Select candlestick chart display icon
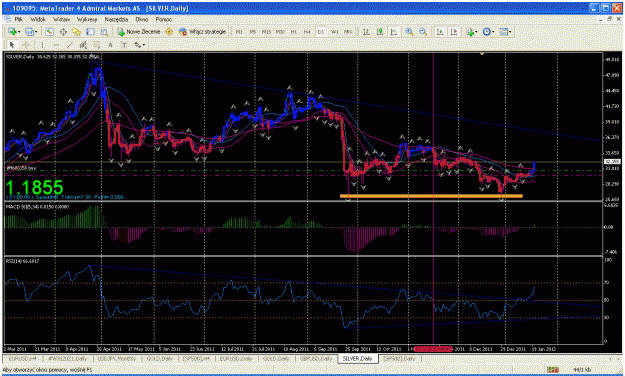 380,31
